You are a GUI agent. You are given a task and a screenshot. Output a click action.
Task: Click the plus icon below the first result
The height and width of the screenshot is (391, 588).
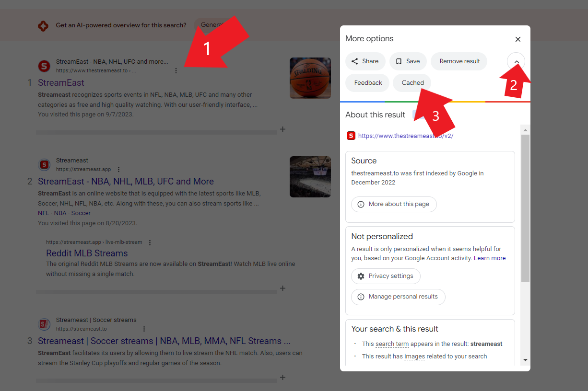(x=283, y=129)
